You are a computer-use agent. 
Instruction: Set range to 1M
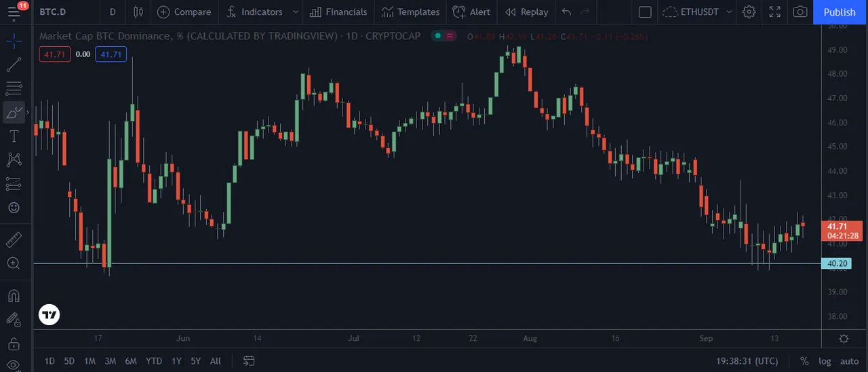[90, 361]
